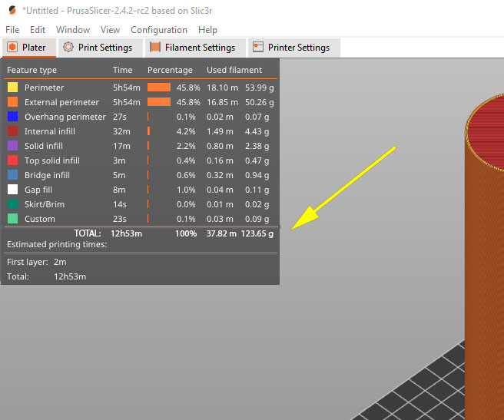
Task: Click the Time column header
Action: [x=122, y=70]
